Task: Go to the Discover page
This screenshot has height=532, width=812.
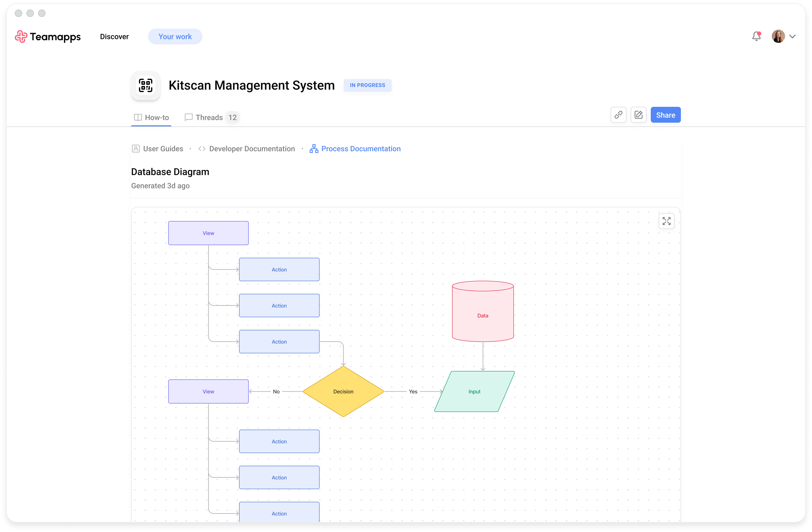Action: [114, 36]
